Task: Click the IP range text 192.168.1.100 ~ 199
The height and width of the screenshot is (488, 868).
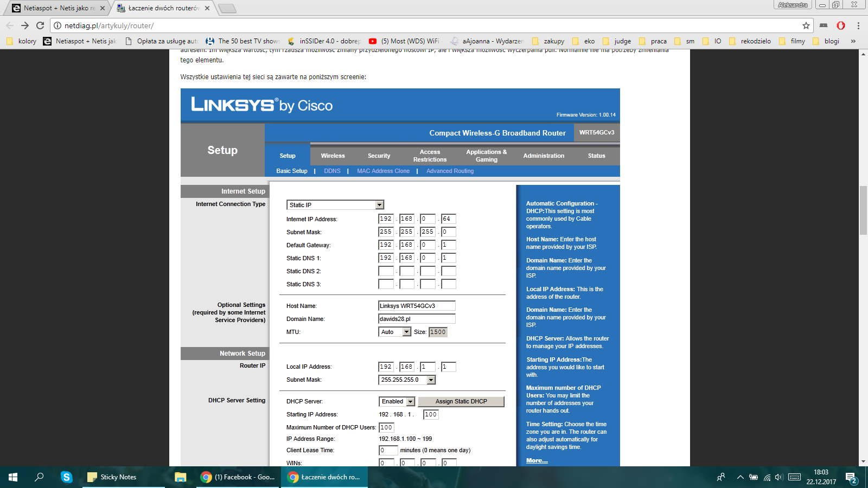Action: pyautogui.click(x=405, y=439)
